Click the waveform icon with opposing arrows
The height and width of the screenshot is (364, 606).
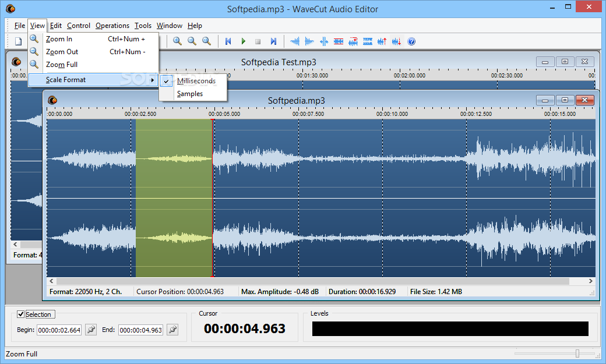[x=324, y=41]
